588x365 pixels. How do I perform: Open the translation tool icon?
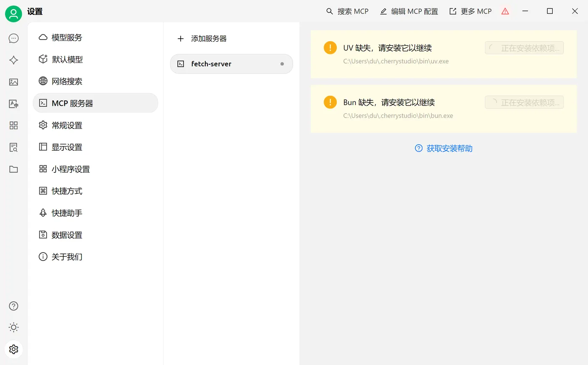[13, 104]
